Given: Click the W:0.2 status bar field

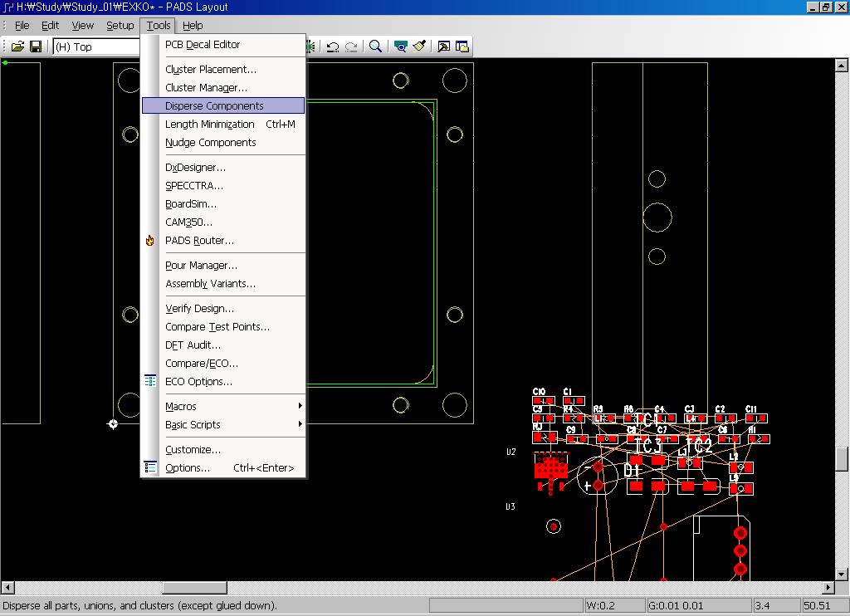Looking at the screenshot, I should pos(615,606).
